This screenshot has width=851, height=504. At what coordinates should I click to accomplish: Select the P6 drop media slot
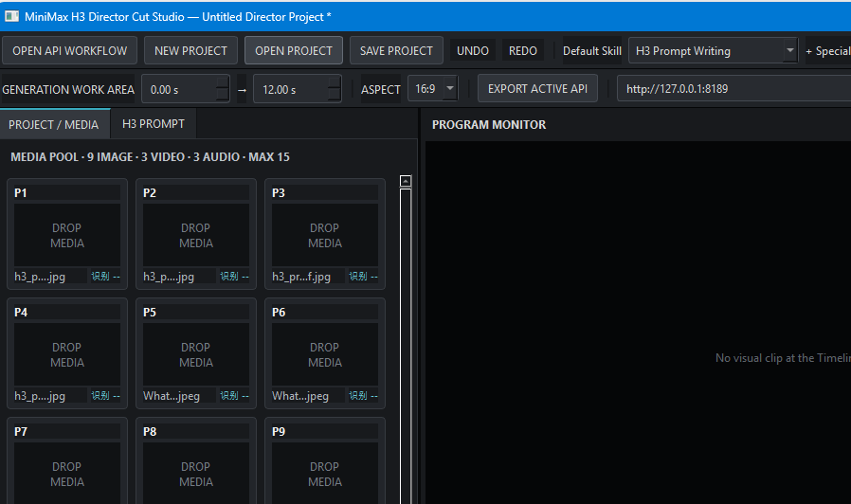point(324,354)
